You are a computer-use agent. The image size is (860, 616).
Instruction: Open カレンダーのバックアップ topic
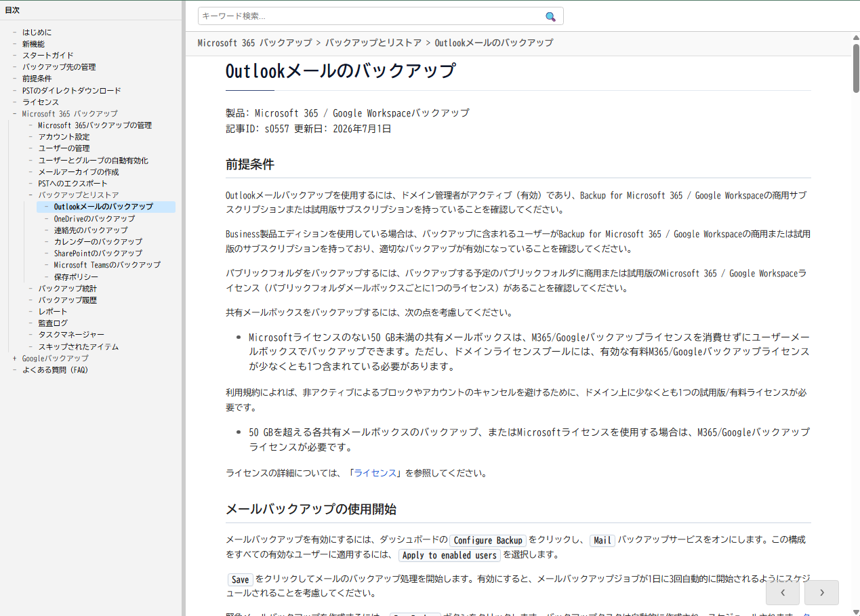pyautogui.click(x=98, y=242)
